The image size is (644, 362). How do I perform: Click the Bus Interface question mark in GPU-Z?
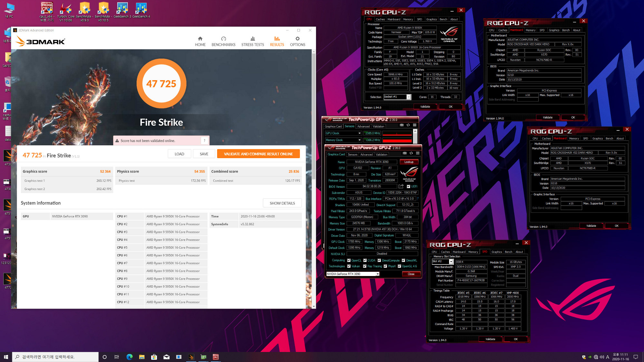point(418,199)
